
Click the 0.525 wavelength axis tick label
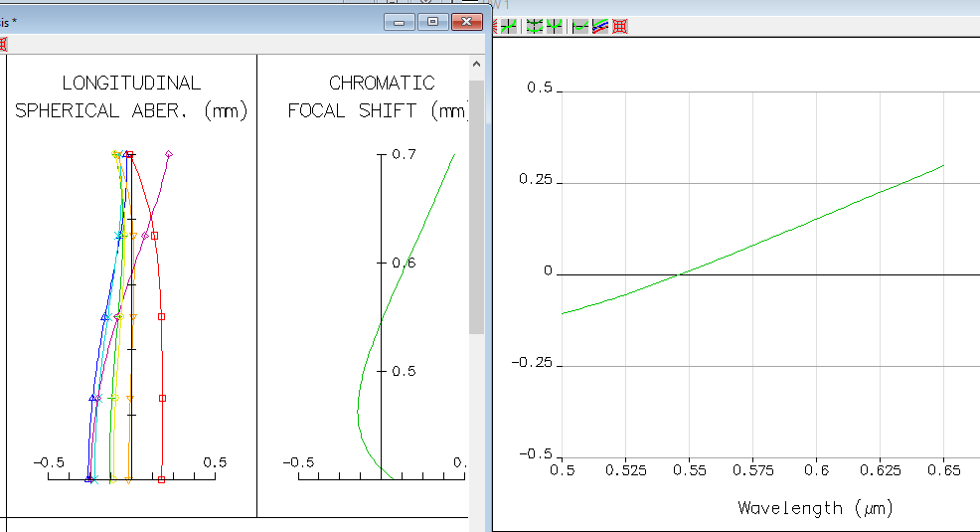tap(625, 470)
